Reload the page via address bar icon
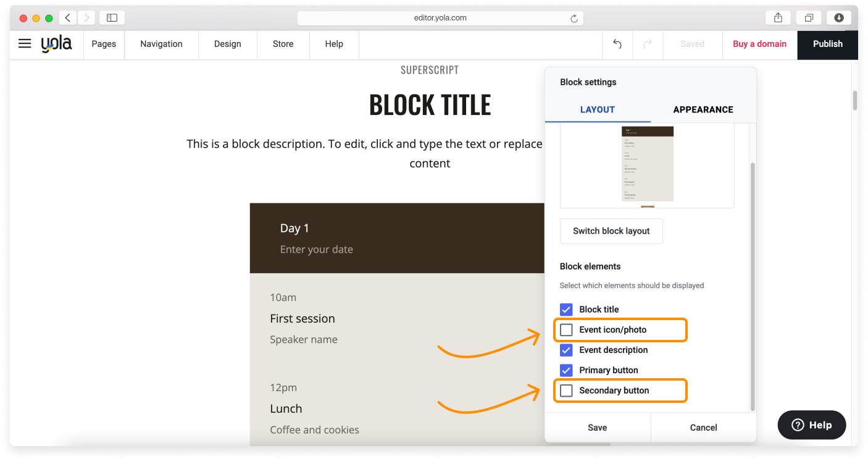 pos(575,18)
